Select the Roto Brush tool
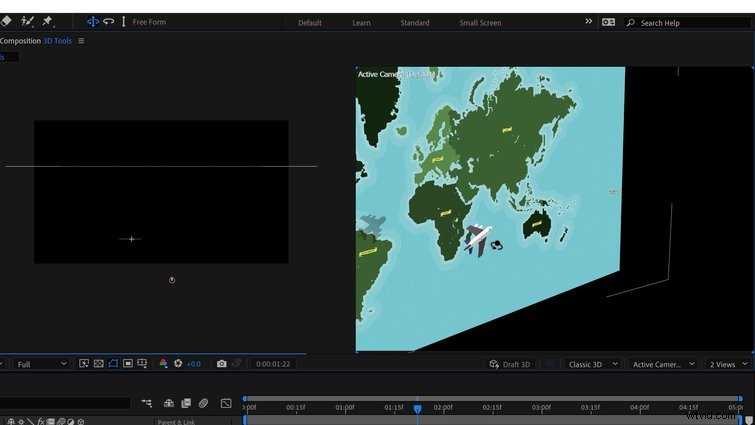The image size is (755, 425). click(27, 21)
